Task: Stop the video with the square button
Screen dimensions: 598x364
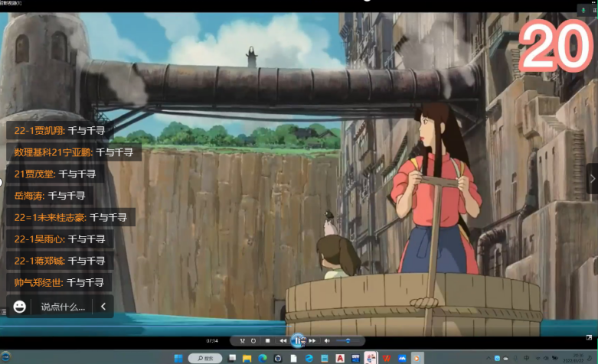Action: [268, 341]
